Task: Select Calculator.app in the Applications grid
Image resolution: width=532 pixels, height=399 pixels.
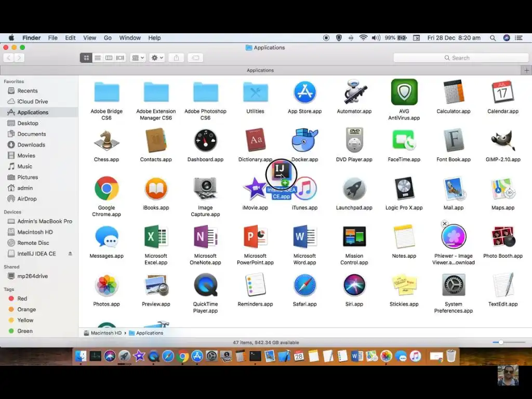Action: (454, 92)
